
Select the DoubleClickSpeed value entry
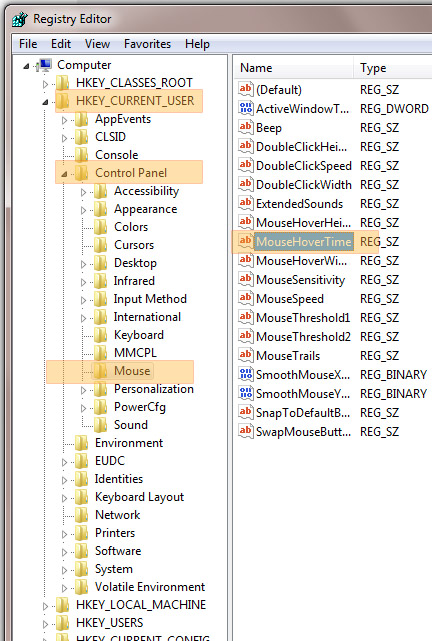point(304,166)
